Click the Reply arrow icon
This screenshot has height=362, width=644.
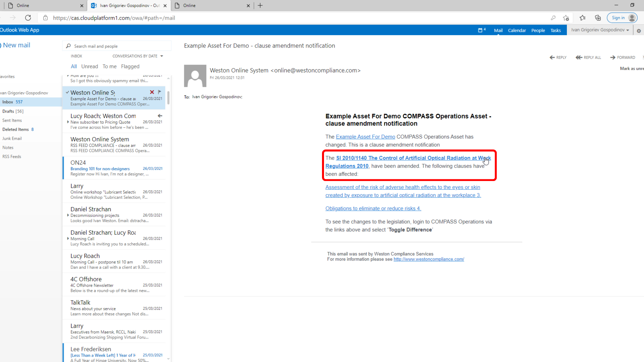552,57
